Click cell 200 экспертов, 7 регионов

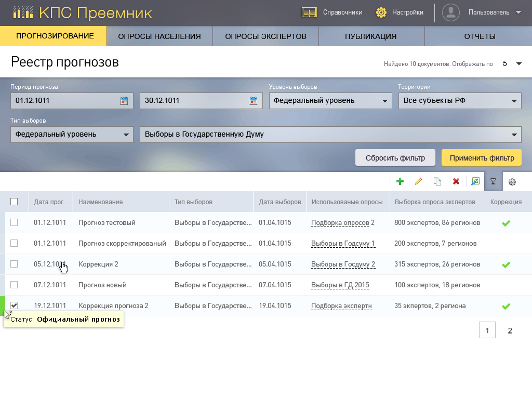[x=435, y=244]
